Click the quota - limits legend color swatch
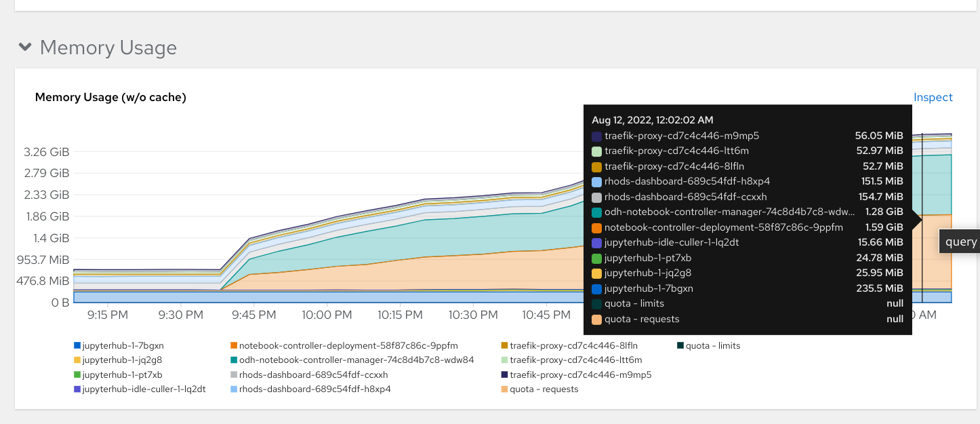This screenshot has height=424, width=980. tap(680, 346)
